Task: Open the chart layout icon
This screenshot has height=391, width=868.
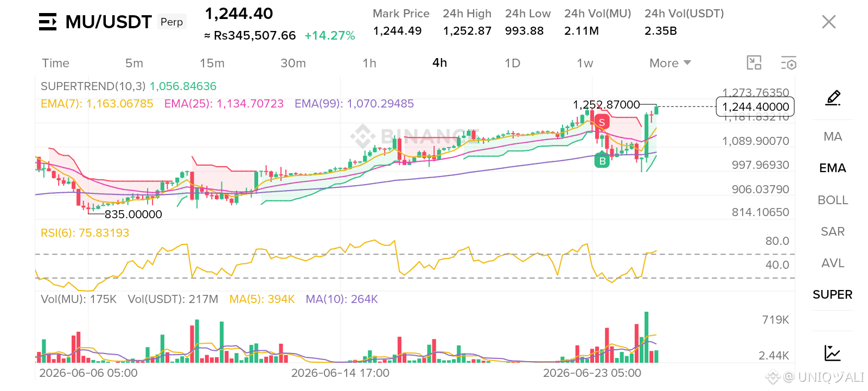Action: click(x=754, y=63)
